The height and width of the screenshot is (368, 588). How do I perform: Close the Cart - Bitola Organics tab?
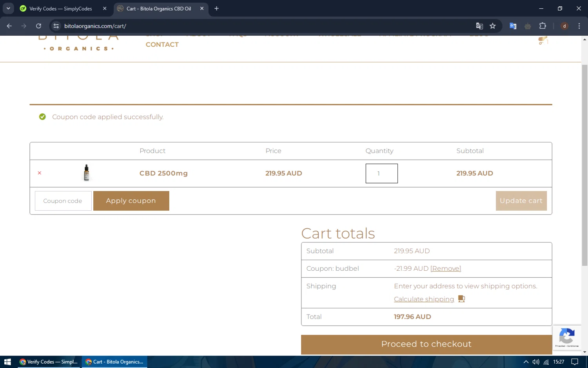pos(202,9)
